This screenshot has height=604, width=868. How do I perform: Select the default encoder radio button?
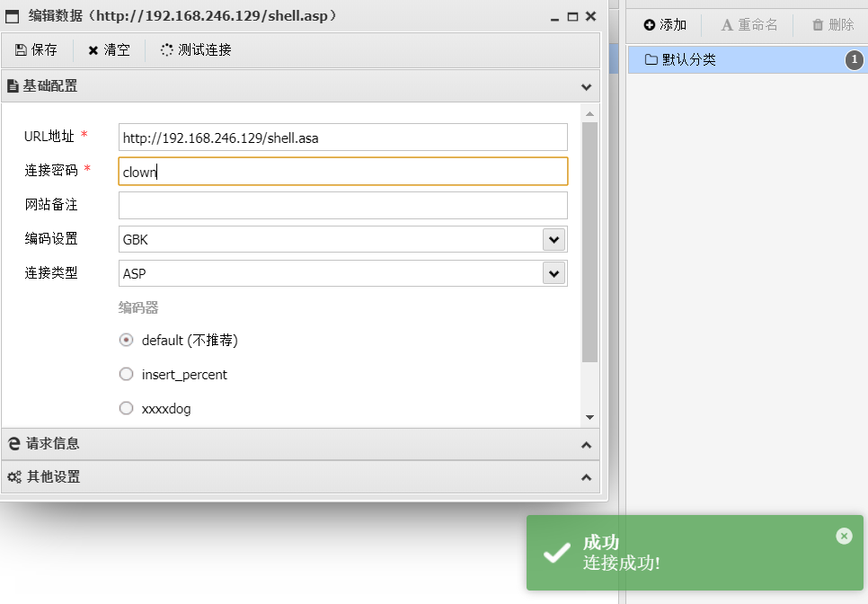(126, 340)
